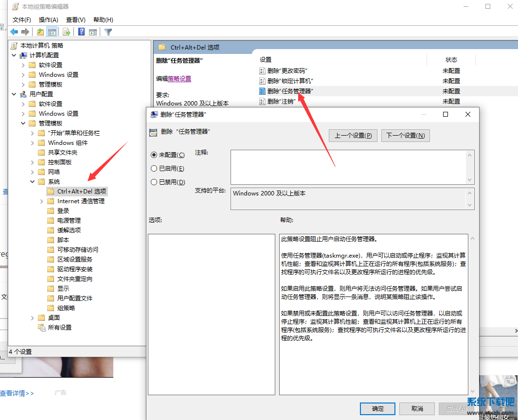This screenshot has height=420, width=518.
Task: Open the 操作(A) menu
Action: [48, 20]
